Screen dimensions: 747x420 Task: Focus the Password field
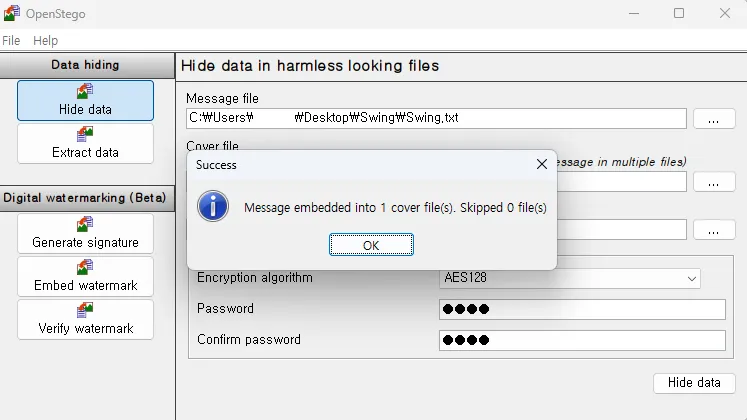(582, 309)
